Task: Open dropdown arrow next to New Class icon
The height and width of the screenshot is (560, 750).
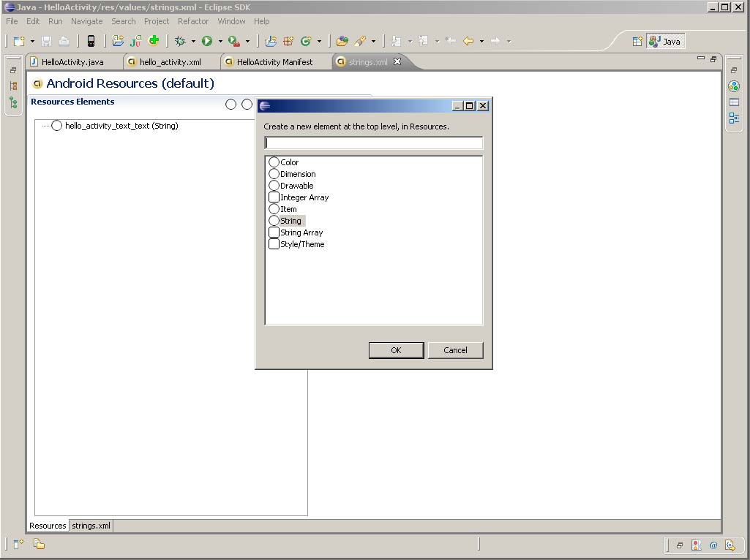Action: [319, 42]
